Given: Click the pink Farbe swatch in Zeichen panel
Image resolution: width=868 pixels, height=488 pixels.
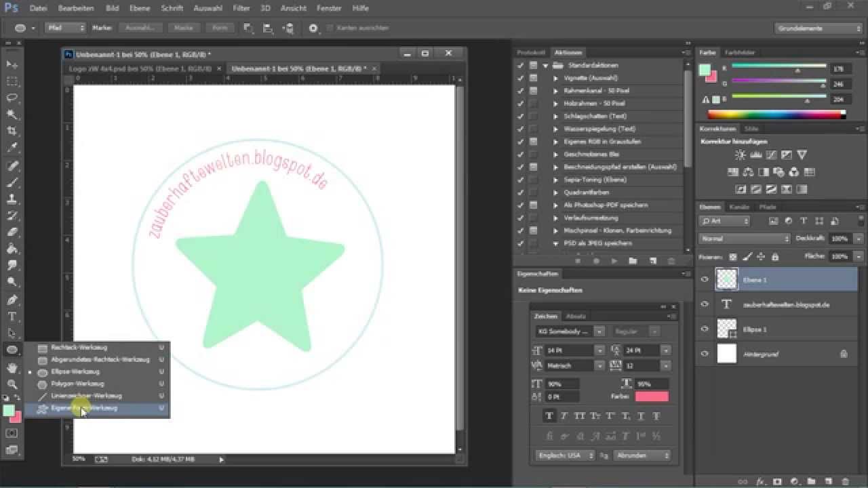Looking at the screenshot, I should 652,396.
